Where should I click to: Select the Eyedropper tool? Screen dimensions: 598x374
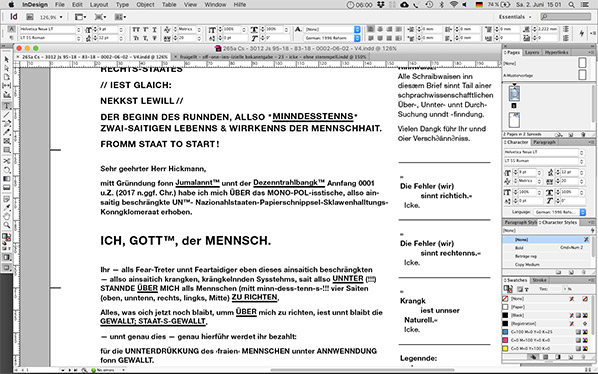6,208
